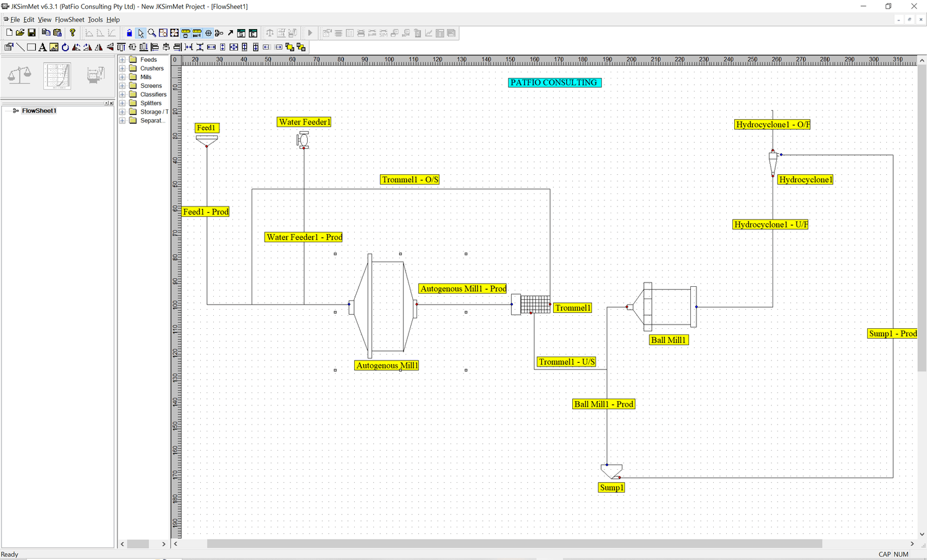
Task: Select the rectangle drawing tool
Action: pyautogui.click(x=31, y=47)
